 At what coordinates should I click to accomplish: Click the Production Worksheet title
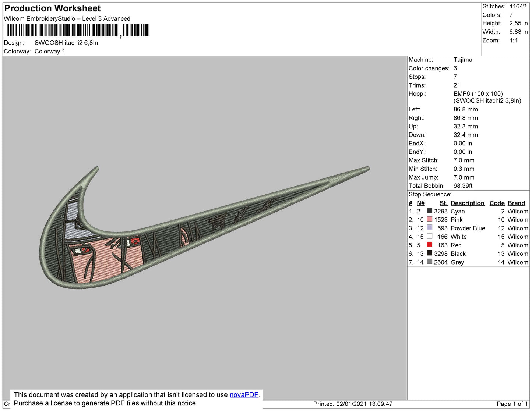(x=52, y=8)
